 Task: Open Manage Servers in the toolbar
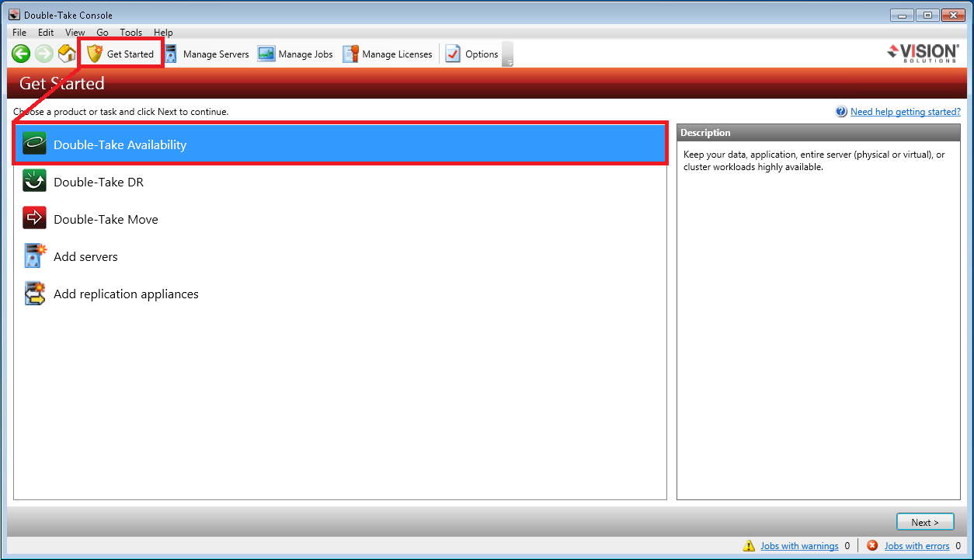(207, 54)
